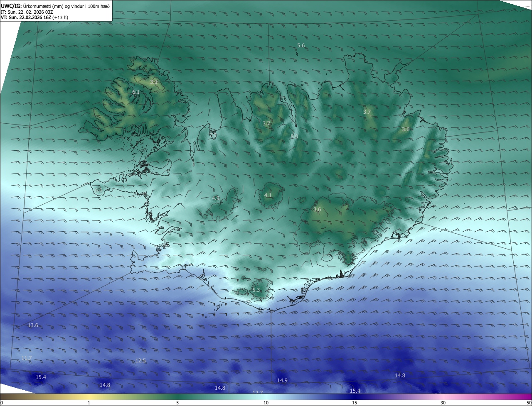Select the initialization time "IT: Sun. 22. 02. 2026 03Z"
Screen dimensions: 532x406
point(27,12)
